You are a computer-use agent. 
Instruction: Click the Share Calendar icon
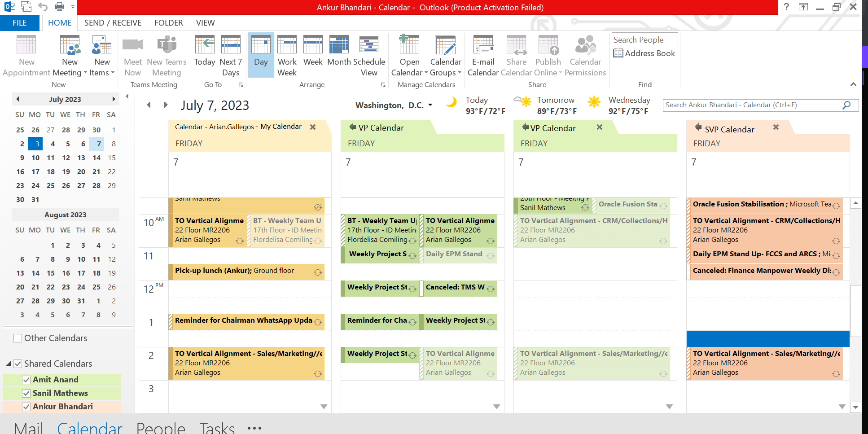click(516, 56)
